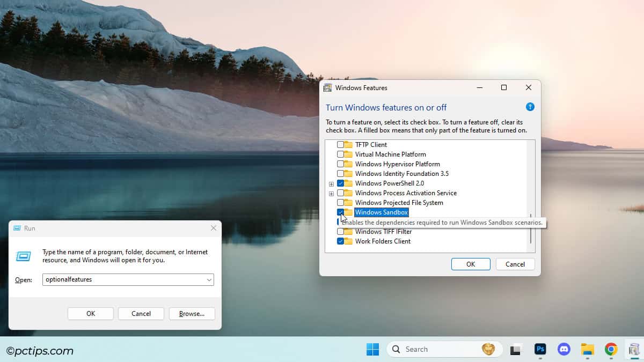Maximize the Windows Features window
The image size is (644, 362).
pyautogui.click(x=504, y=87)
